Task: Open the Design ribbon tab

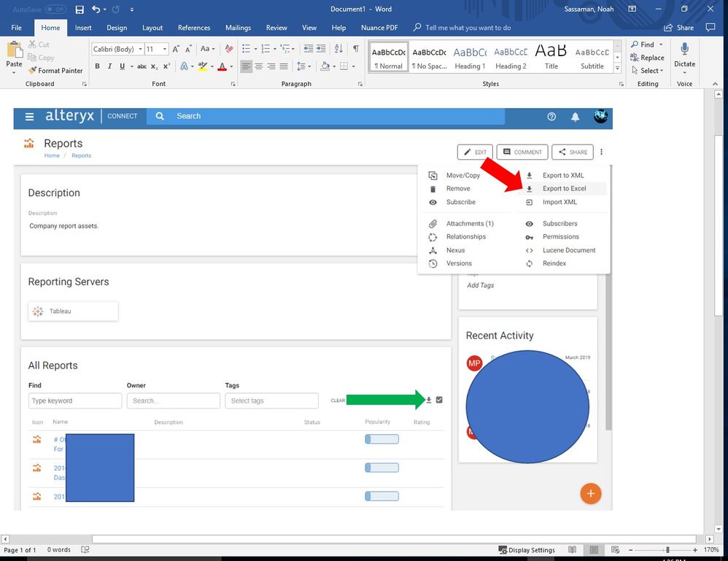Action: point(117,28)
